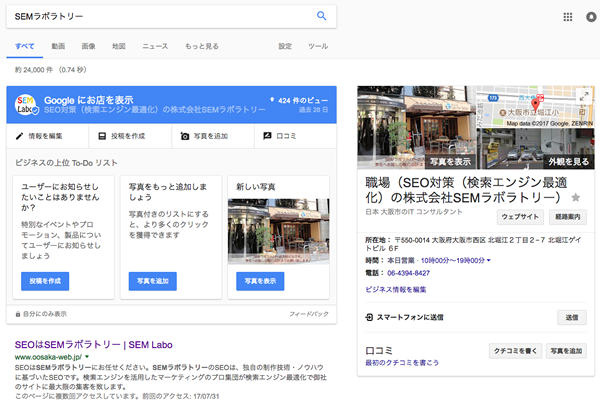Click 写真を追加 in the 口コミ section
This screenshot has height=400, width=600.
[x=566, y=351]
